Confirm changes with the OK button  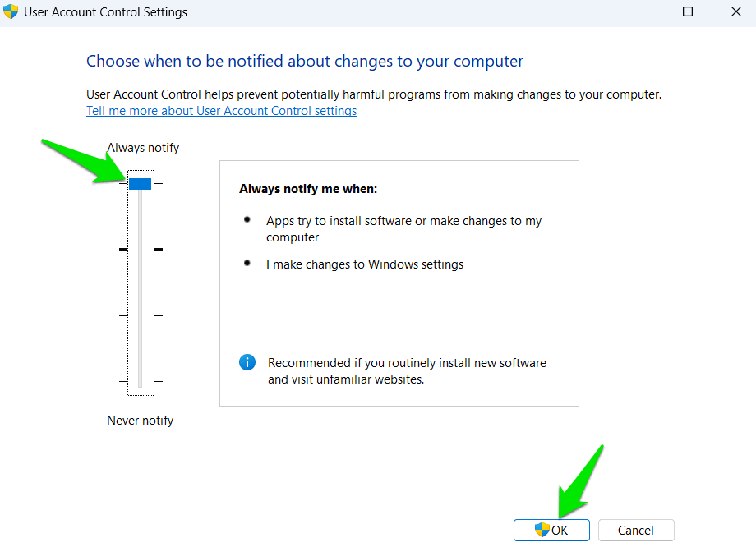551,530
